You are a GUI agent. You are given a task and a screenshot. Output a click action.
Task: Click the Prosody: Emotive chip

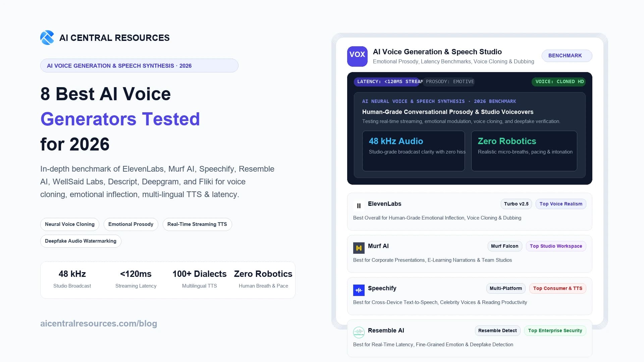[449, 82]
